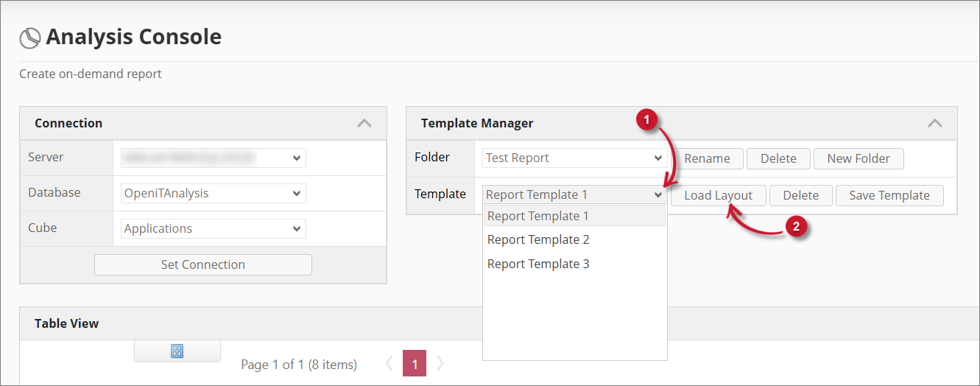This screenshot has width=980, height=386.
Task: Create a new folder with New Folder
Action: click(858, 158)
